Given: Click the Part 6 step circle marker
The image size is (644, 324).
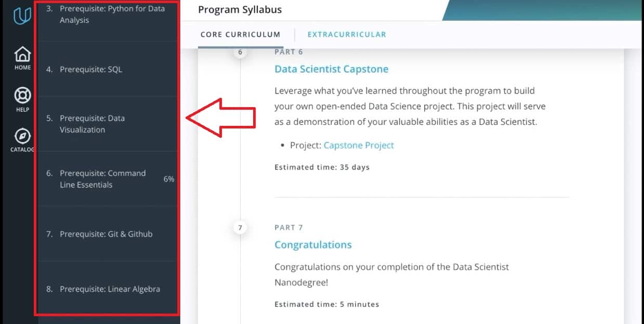Looking at the screenshot, I should tap(240, 51).
